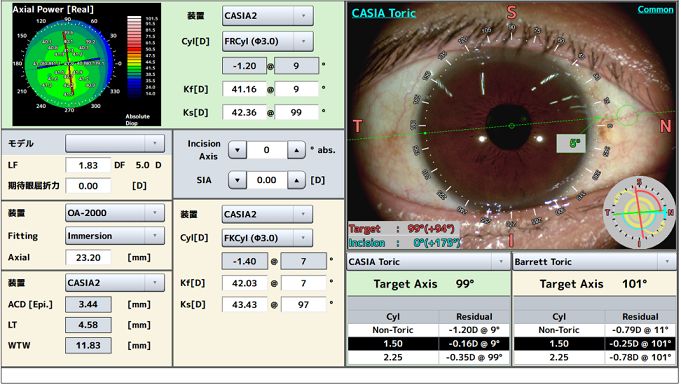Viewport: 681px width, 385px height.
Task: Open the Barrett Toric formula dropdown
Action: [x=595, y=262]
